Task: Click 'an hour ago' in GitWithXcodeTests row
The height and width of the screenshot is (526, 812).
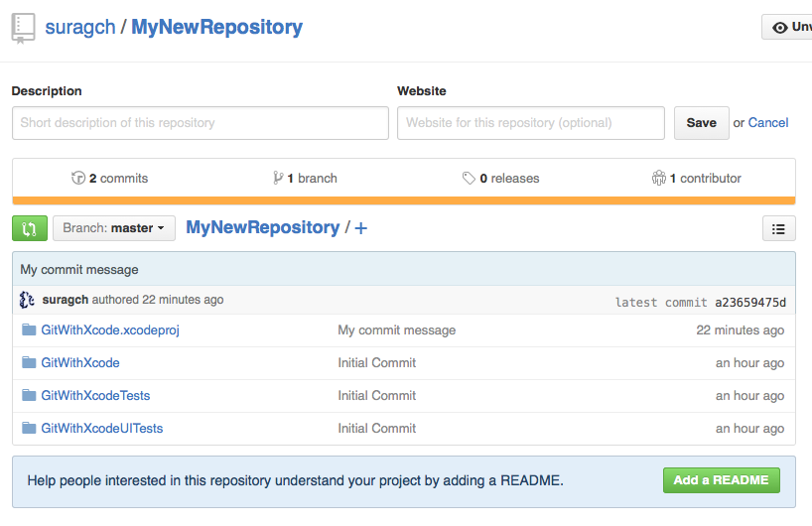Action: [749, 396]
